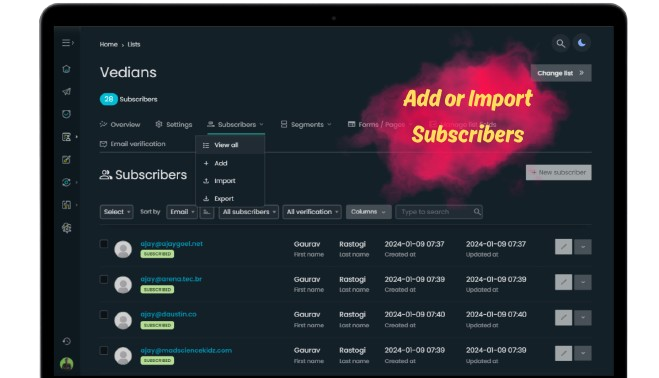Expand actions arrow for ajay@daustin.co
Viewport: 659px width, 378px height.
pyautogui.click(x=583, y=317)
